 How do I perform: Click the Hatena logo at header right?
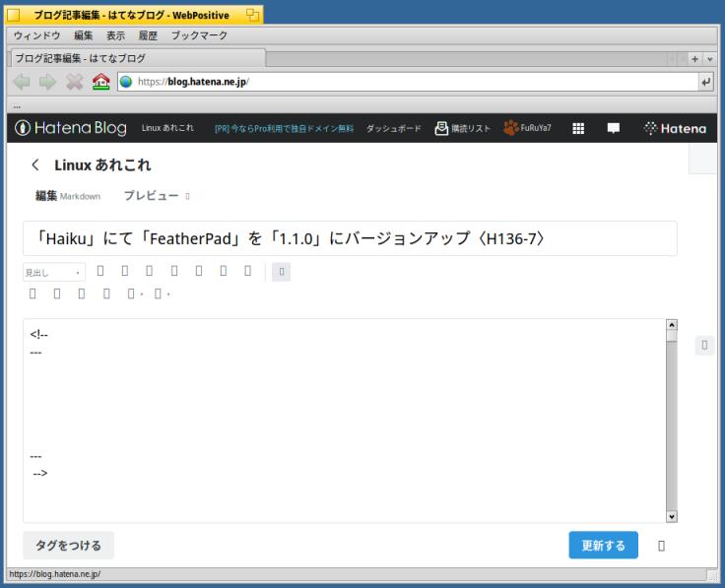tap(675, 128)
